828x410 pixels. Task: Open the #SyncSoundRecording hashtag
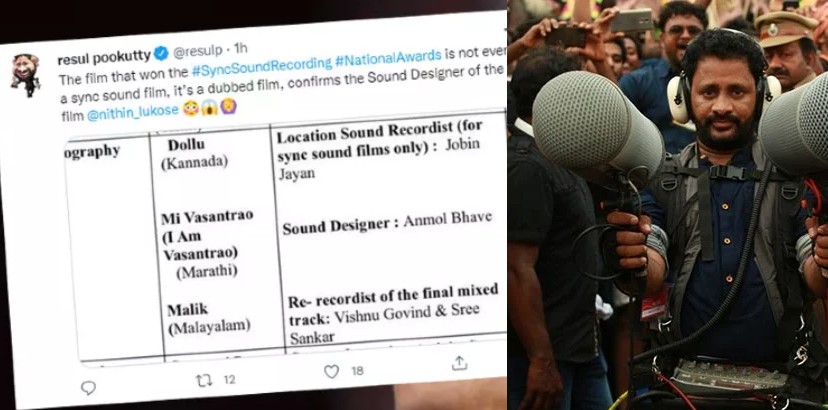(x=261, y=67)
